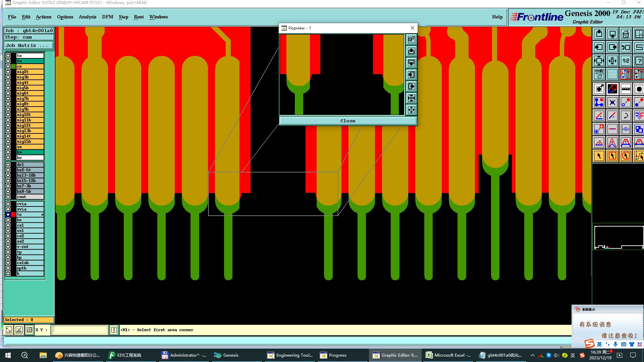This screenshot has width=644, height=362.
Task: Toggle the checkbox for layer drl
Action: [x=8, y=165]
